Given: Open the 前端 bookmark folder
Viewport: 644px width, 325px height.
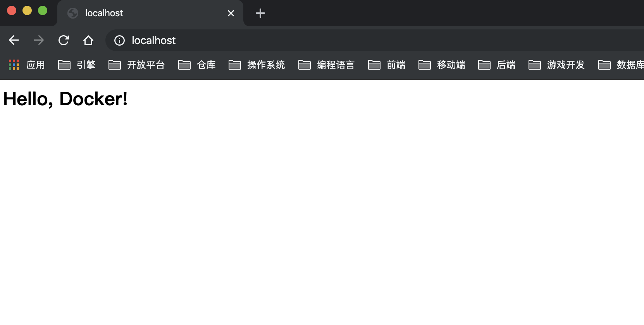Looking at the screenshot, I should tap(387, 65).
